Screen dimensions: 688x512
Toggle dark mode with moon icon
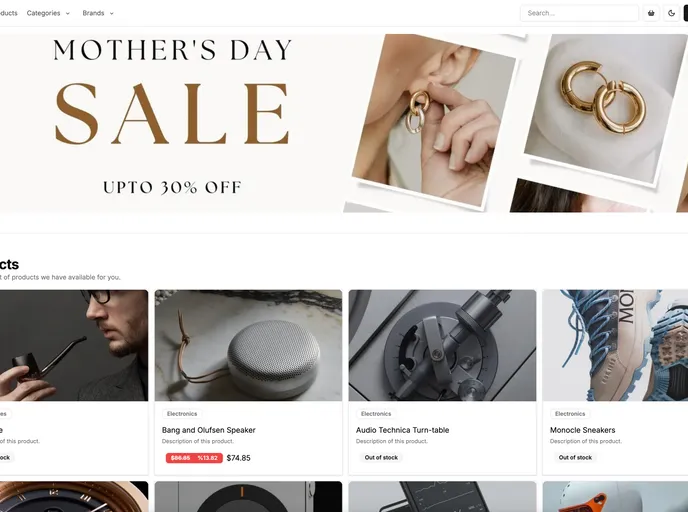[x=671, y=13]
